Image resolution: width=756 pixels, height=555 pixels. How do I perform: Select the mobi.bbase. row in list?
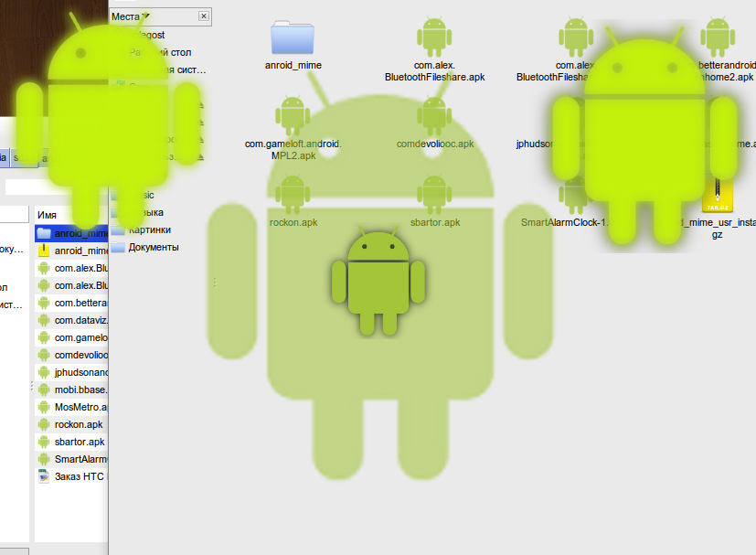[x=72, y=390]
